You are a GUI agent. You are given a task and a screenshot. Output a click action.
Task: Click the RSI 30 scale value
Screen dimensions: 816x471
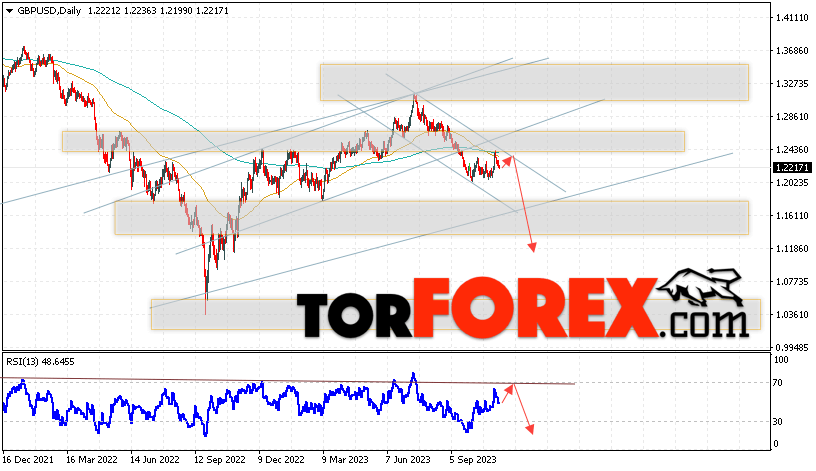pyautogui.click(x=777, y=422)
